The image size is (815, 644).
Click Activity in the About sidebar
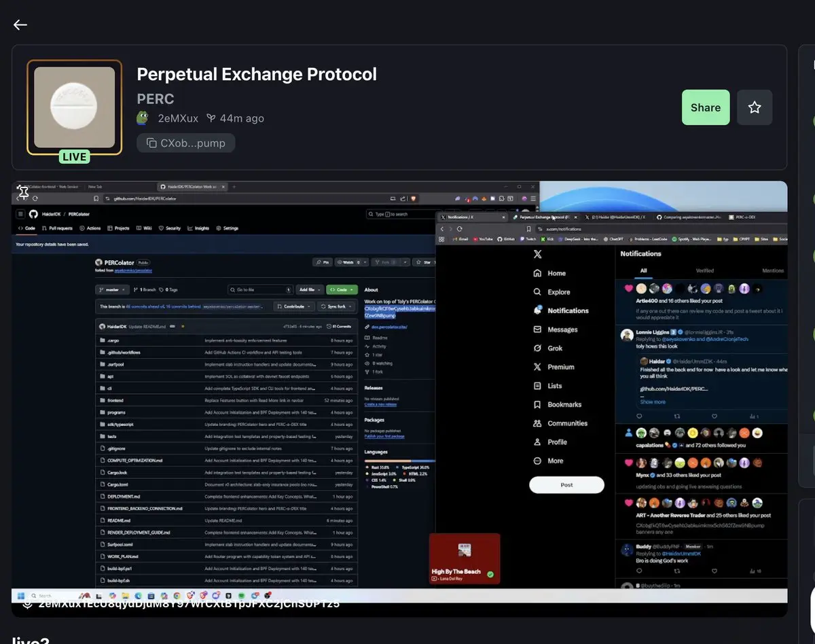pyautogui.click(x=379, y=346)
